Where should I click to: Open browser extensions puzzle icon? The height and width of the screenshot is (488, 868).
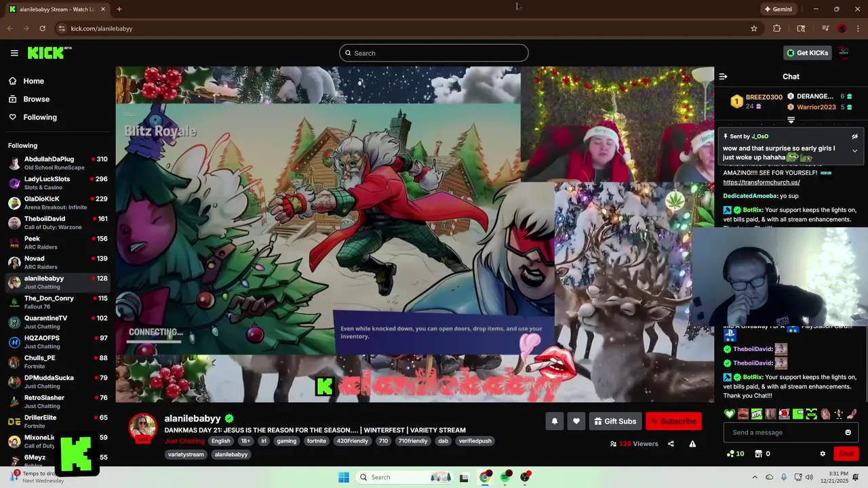[x=776, y=28]
